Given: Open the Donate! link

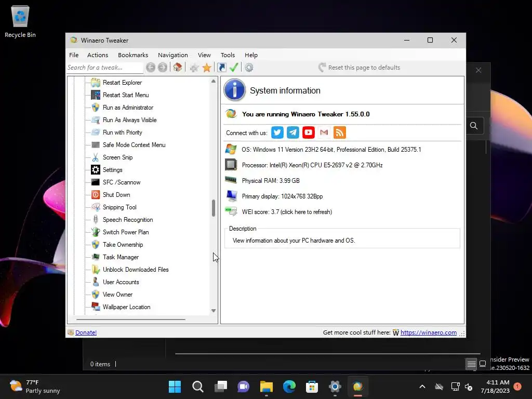Looking at the screenshot, I should point(86,332).
